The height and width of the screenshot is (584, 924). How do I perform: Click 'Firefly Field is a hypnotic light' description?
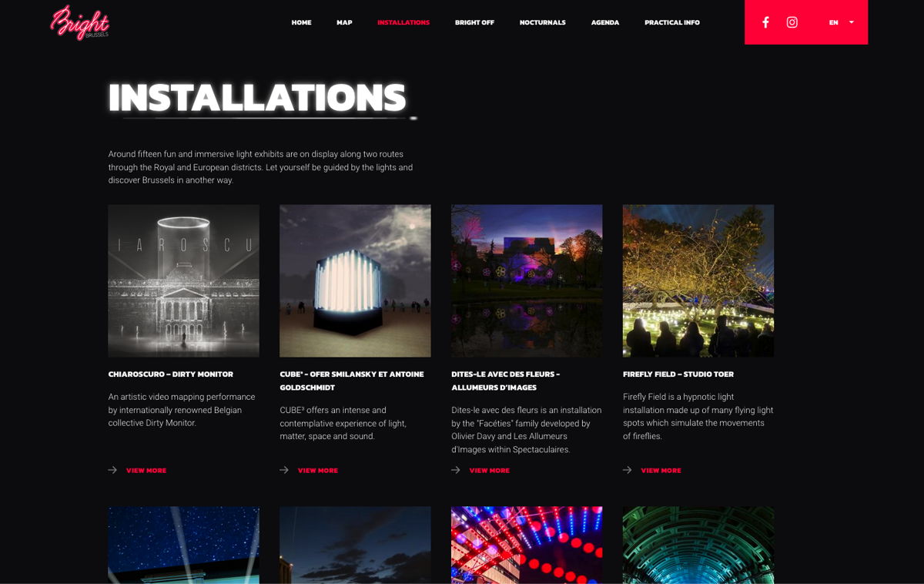(x=698, y=416)
